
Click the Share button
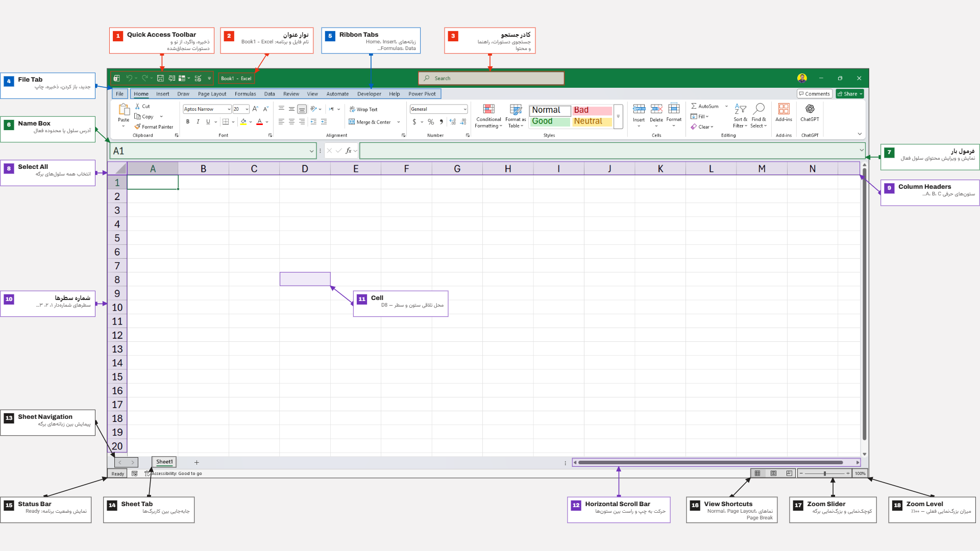pyautogui.click(x=850, y=94)
